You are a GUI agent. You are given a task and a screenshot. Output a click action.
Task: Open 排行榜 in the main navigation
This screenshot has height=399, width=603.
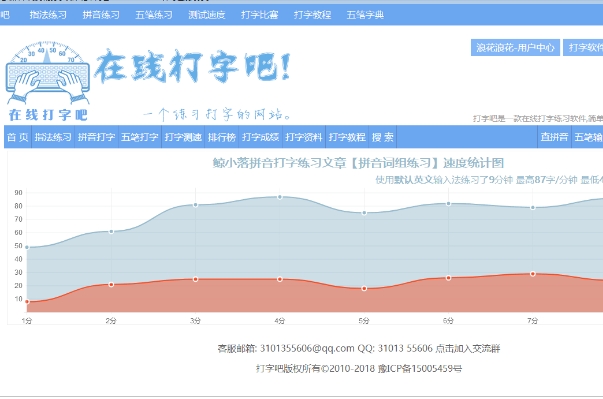(x=222, y=137)
